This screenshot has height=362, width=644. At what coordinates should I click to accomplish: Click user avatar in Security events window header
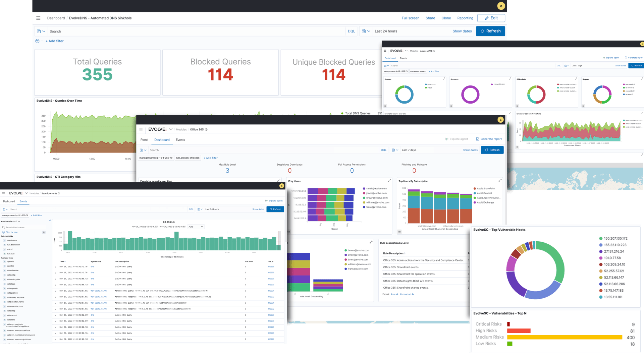tap(282, 186)
